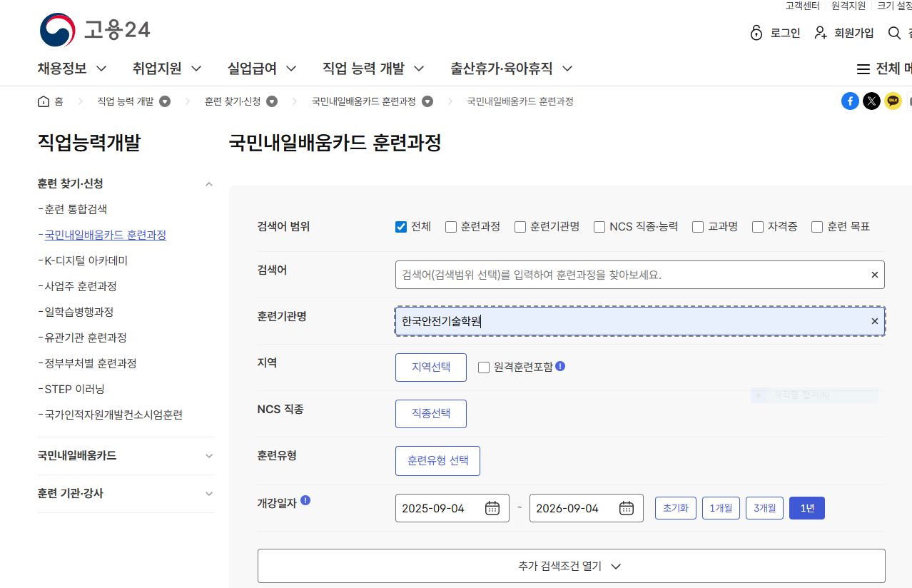Clear the 훈련기관명 field with X icon
The image size is (912, 588).
(874, 321)
